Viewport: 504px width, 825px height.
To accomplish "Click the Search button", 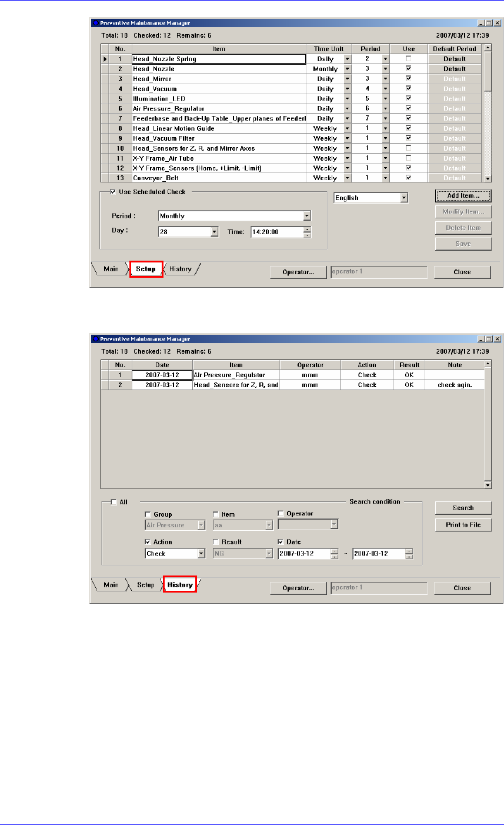I will 463,508.
